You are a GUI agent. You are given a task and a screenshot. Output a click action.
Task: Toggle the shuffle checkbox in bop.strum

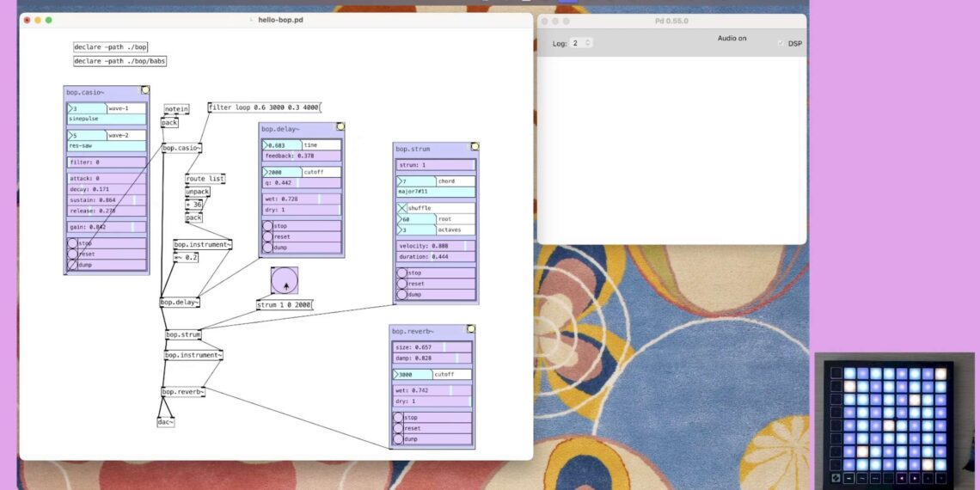401,208
